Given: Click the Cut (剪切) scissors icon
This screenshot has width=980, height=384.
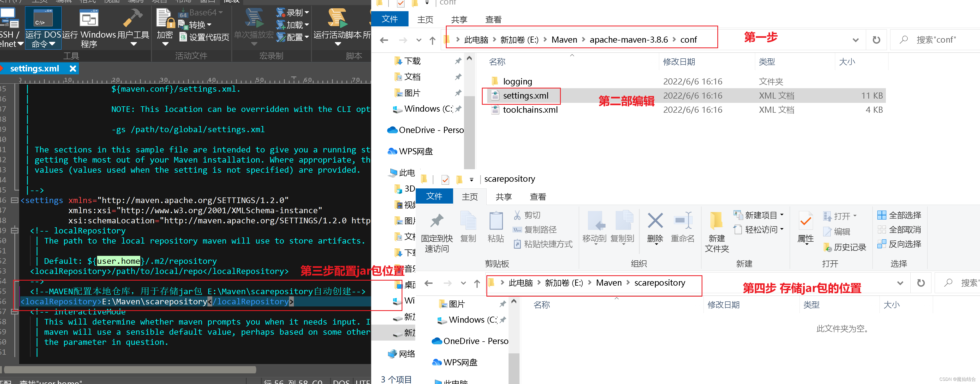Looking at the screenshot, I should 517,215.
